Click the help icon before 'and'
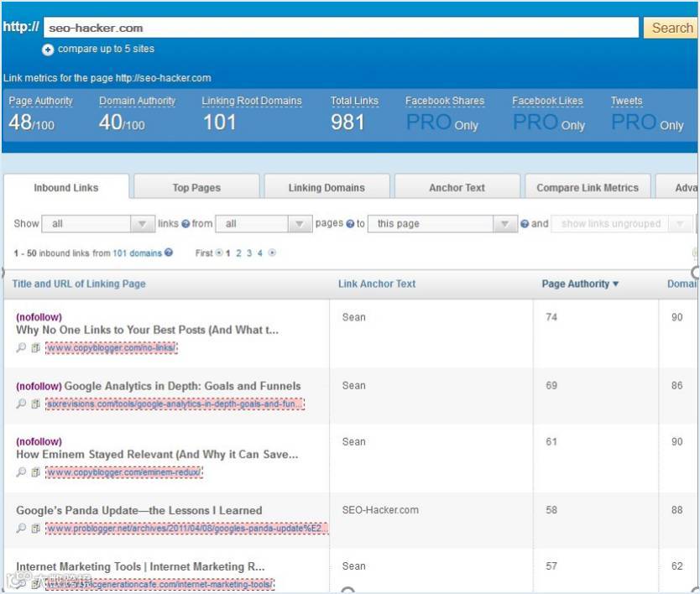 click(525, 224)
